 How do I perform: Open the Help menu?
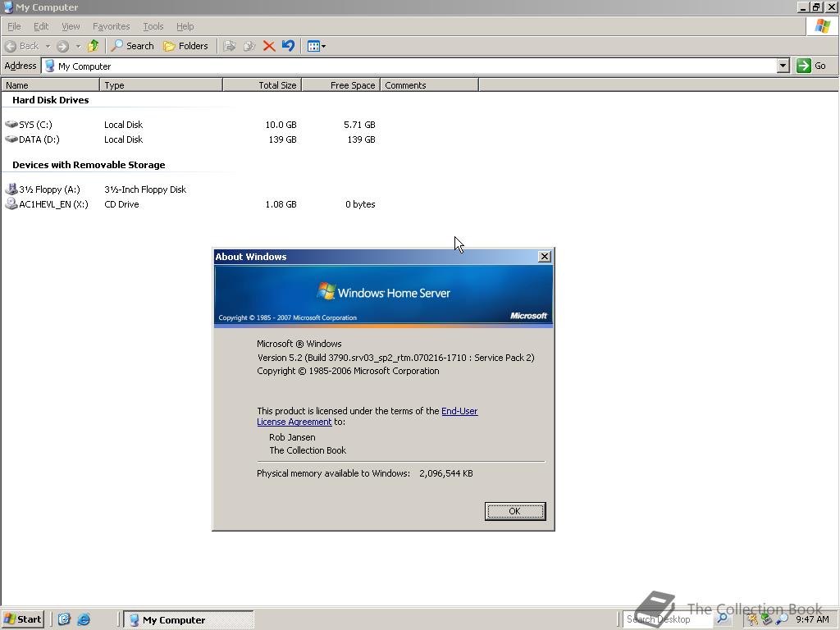coord(185,26)
